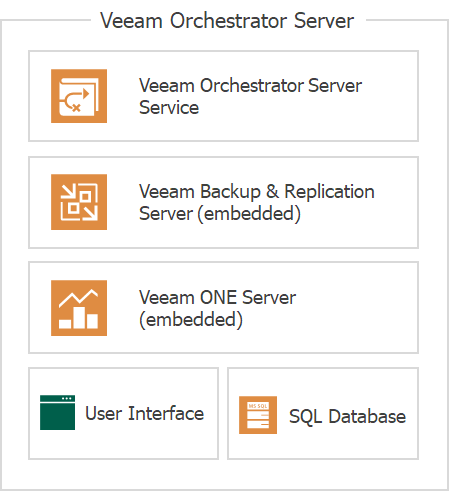Click the Veeam ONE Server component box
Viewport: 449px width, 491px height.
click(223, 308)
